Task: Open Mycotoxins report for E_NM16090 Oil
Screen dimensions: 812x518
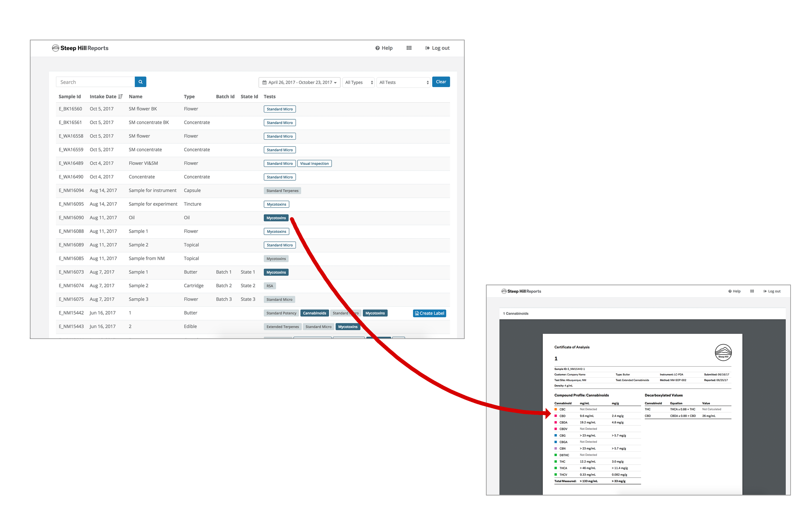Action: pyautogui.click(x=276, y=218)
